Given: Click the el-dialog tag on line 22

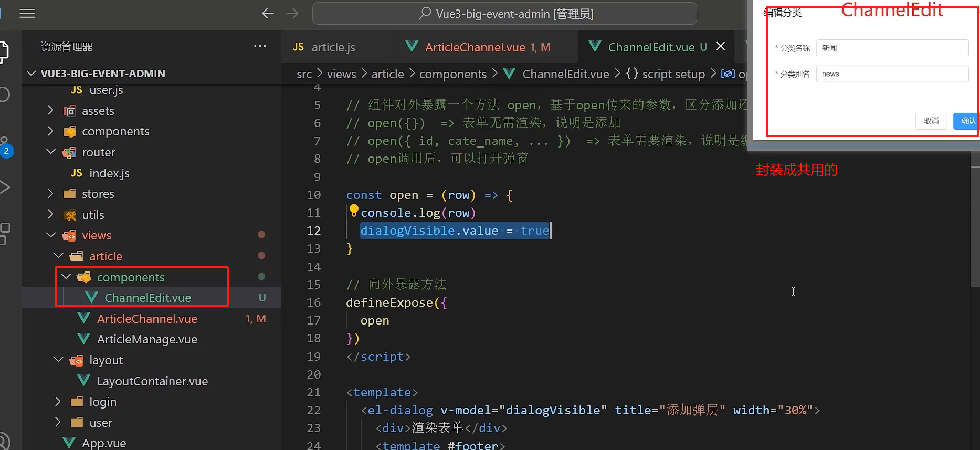Looking at the screenshot, I should [x=402, y=410].
